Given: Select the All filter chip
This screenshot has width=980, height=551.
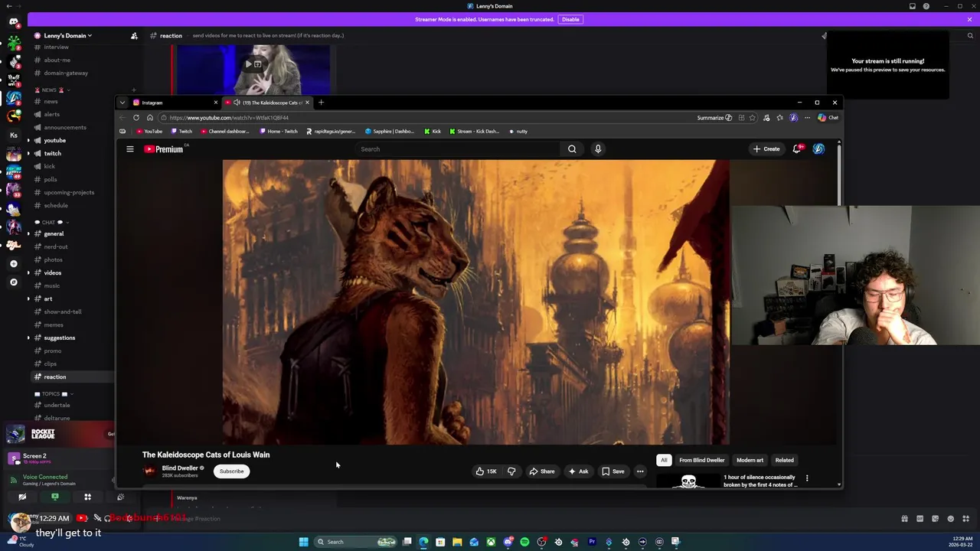Looking at the screenshot, I should tap(664, 461).
